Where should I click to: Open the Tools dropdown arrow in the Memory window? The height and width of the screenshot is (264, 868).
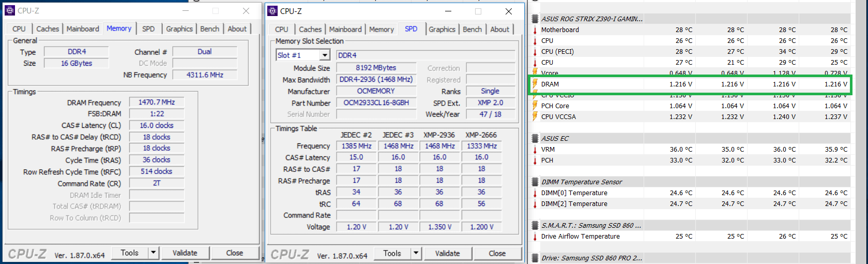[153, 253]
